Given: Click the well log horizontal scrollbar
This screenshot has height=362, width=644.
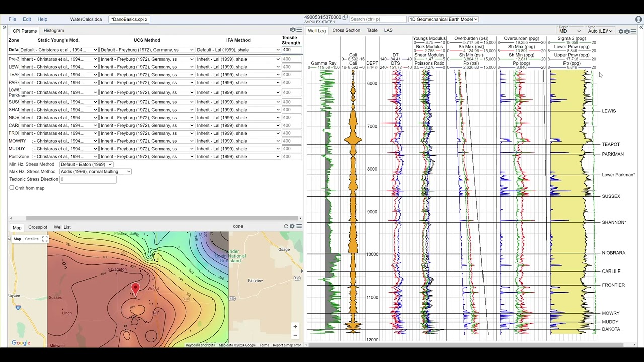Looking at the screenshot, I should point(465,344).
